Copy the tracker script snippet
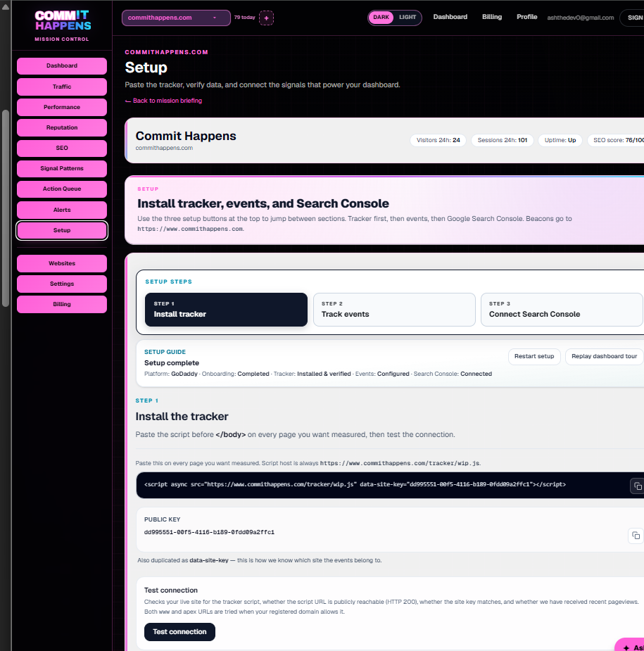 638,486
